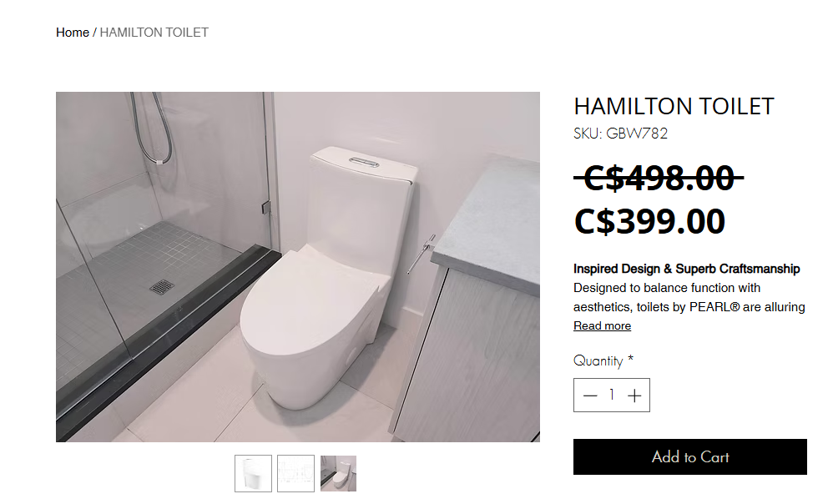Click the Inspired Design & Superb Craftsmanship heading
Screen dimensions: 828x504
[686, 269]
